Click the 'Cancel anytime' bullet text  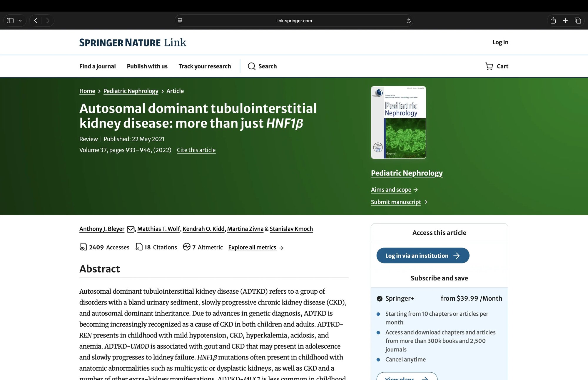point(405,359)
